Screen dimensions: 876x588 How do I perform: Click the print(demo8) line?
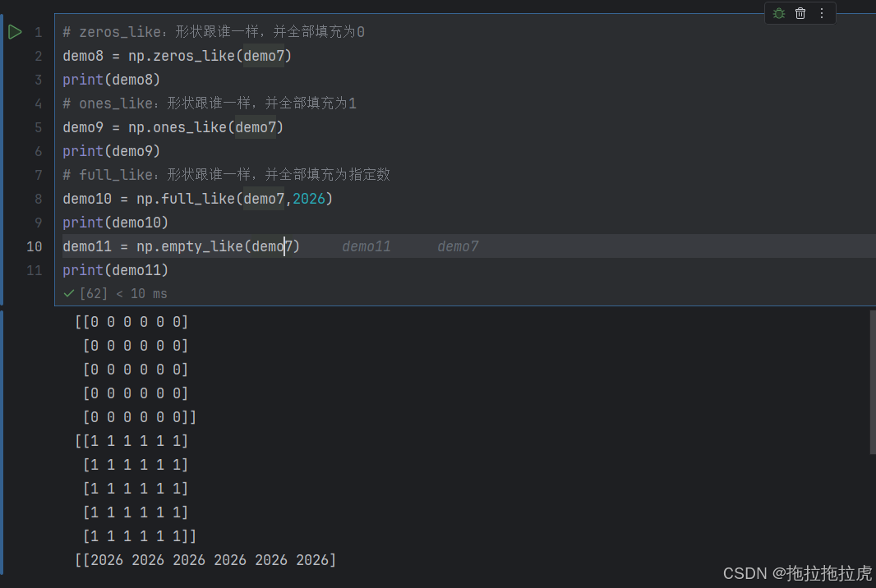(x=111, y=80)
